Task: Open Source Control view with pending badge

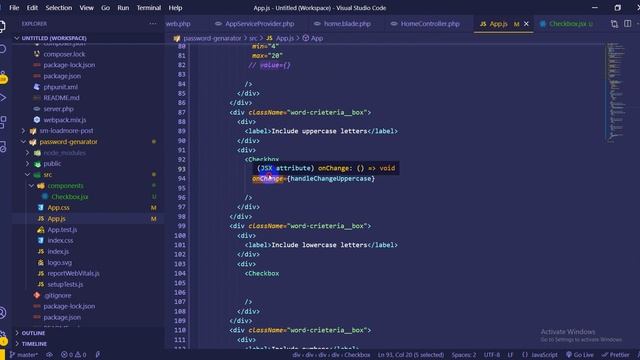Action: coord(3,76)
